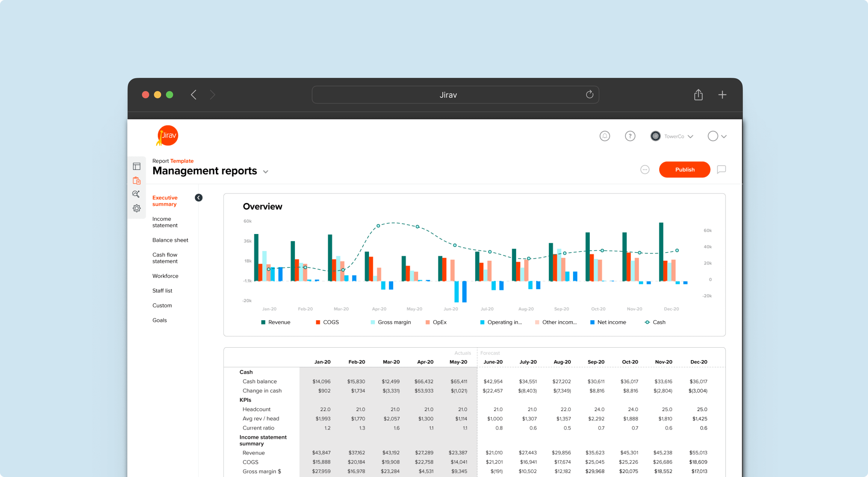Image resolution: width=868 pixels, height=477 pixels.
Task: Click the Overview chart title
Action: (x=262, y=206)
